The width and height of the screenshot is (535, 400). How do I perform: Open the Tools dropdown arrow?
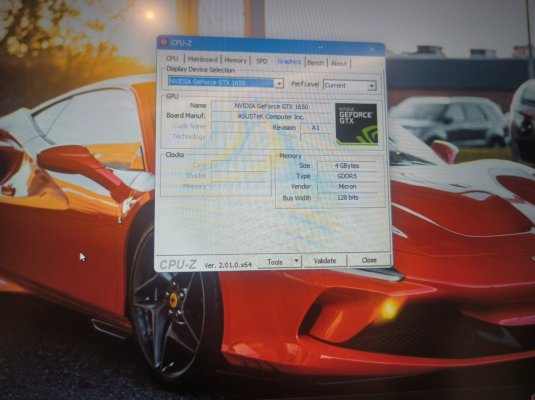pyautogui.click(x=297, y=261)
